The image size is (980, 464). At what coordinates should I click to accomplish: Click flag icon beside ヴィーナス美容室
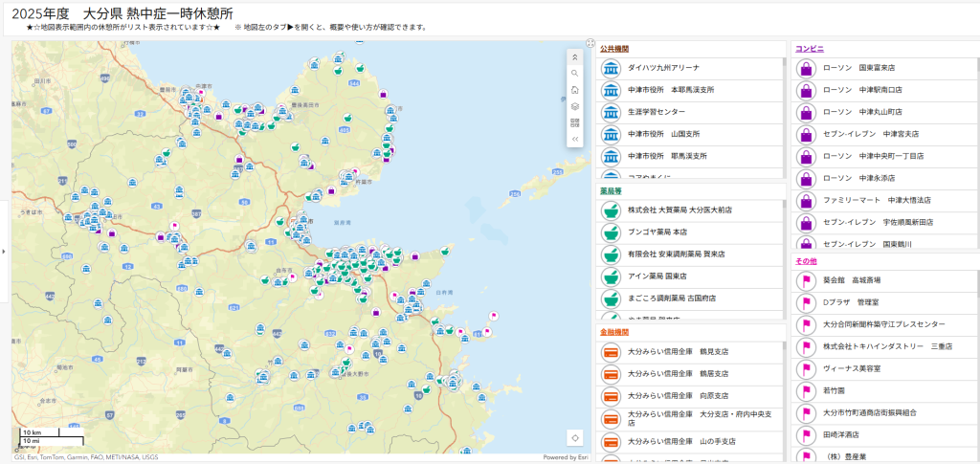pyautogui.click(x=806, y=369)
